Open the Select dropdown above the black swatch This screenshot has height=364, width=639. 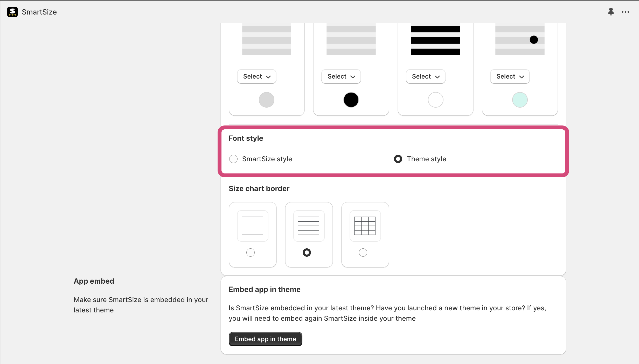coord(341,76)
